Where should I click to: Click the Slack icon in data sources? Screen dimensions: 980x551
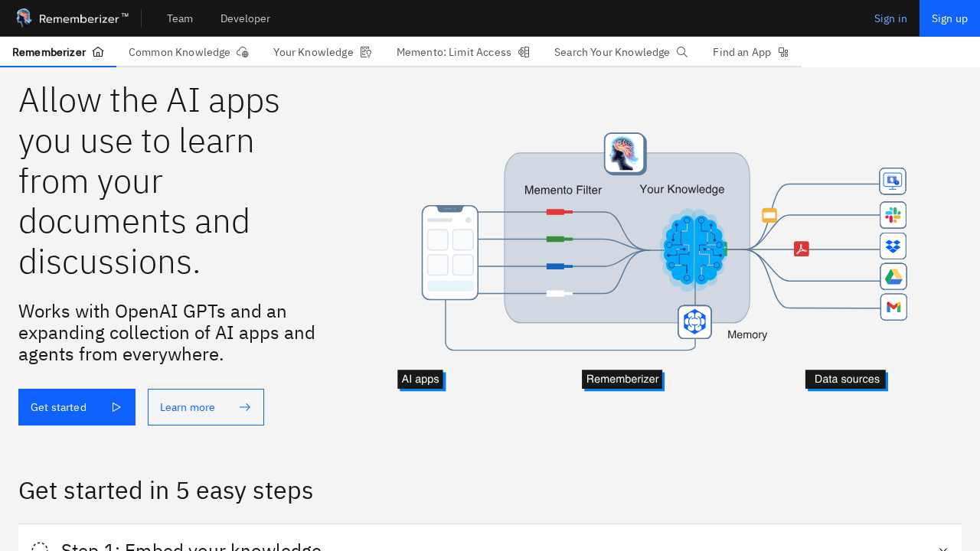893,215
